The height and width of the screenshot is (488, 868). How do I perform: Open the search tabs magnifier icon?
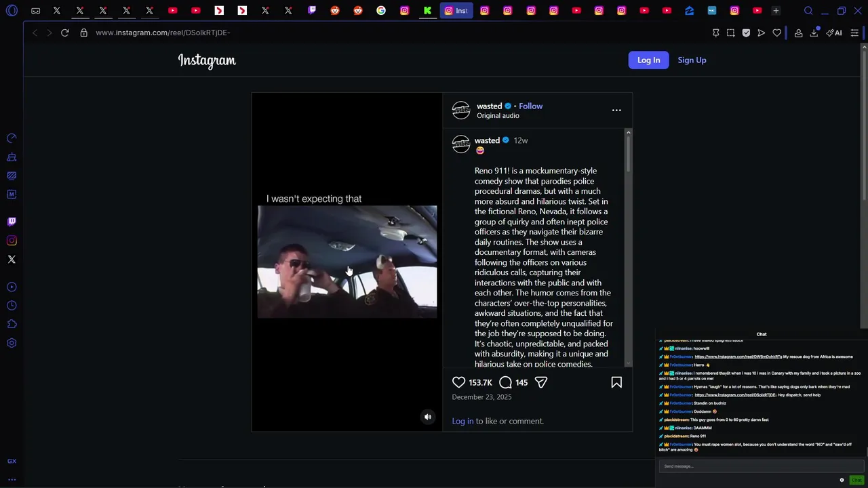[808, 11]
